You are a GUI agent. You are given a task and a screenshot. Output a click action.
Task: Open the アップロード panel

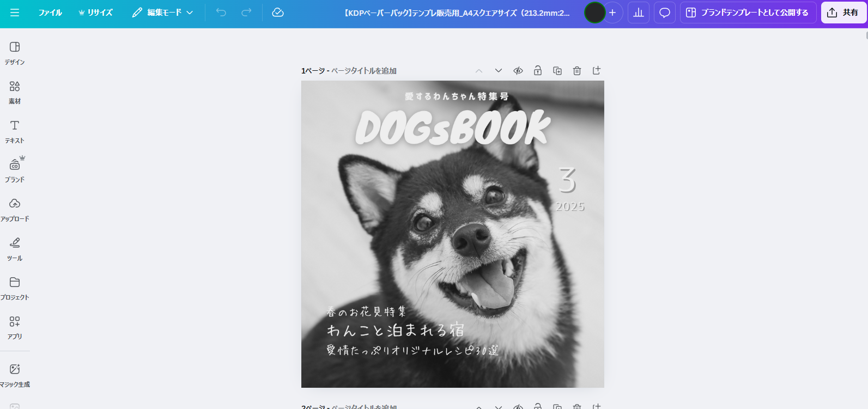[x=15, y=210]
